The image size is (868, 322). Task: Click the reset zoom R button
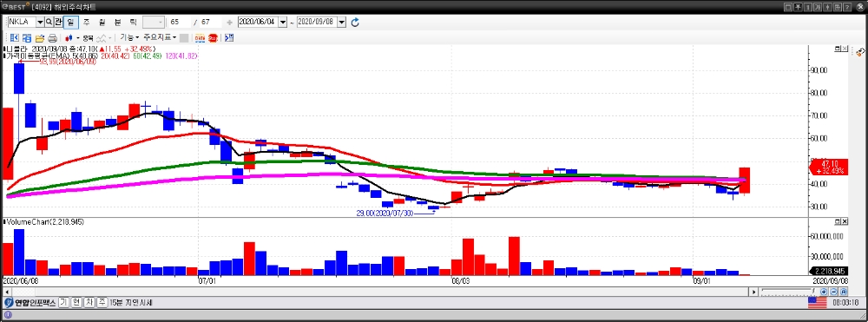pyautogui.click(x=843, y=291)
